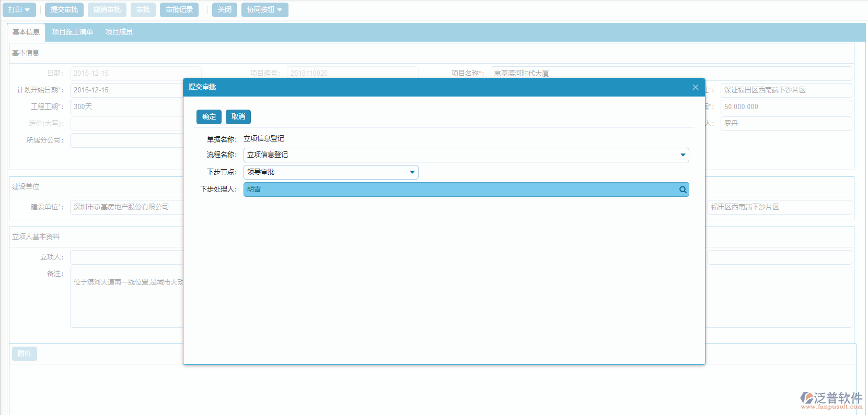This screenshot has height=415, width=868.
Task: Click the 关闭 toolbar button
Action: point(224,10)
